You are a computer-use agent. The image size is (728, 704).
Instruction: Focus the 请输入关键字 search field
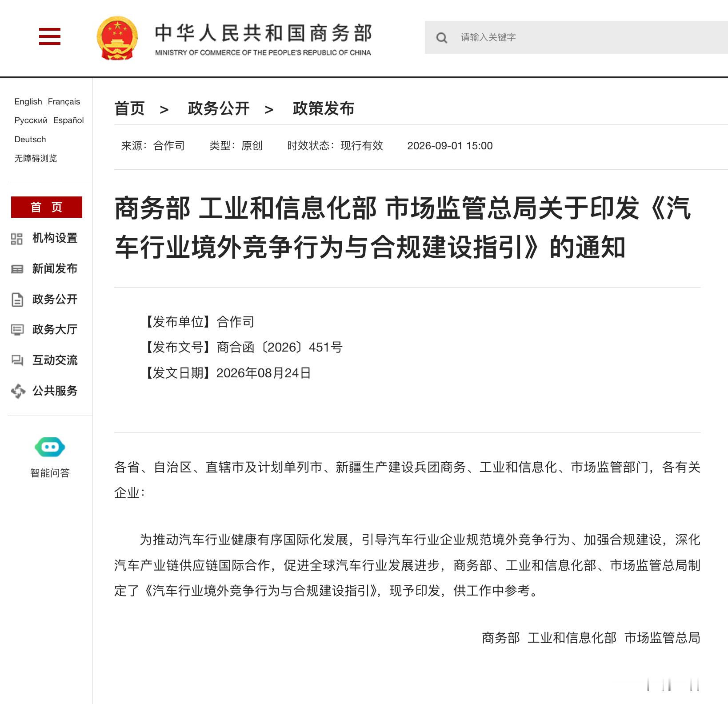click(x=576, y=37)
